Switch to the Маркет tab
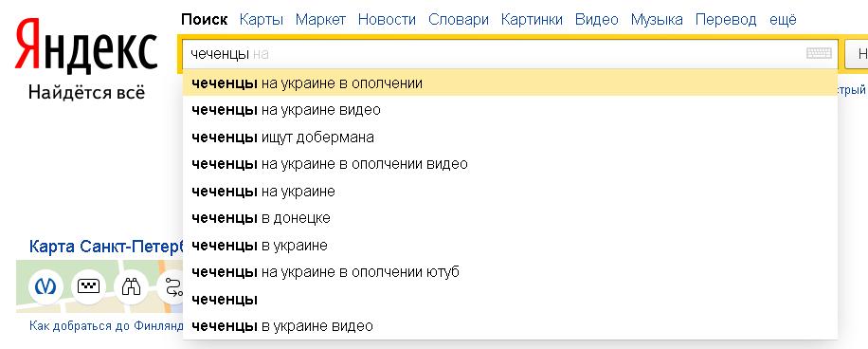The width and height of the screenshot is (868, 349). [x=320, y=20]
